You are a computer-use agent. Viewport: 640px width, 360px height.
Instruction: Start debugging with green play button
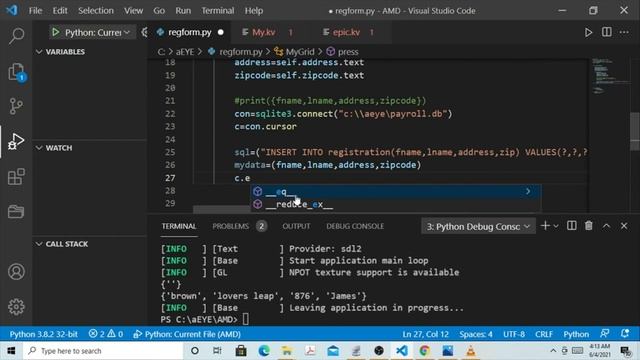coord(56,32)
